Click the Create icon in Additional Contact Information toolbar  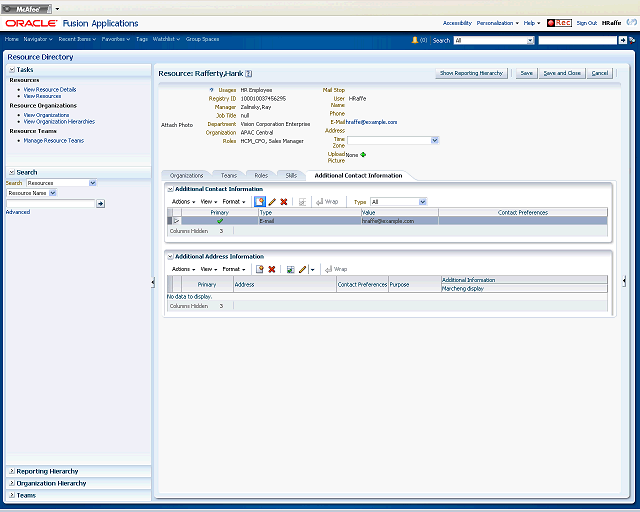pos(260,202)
